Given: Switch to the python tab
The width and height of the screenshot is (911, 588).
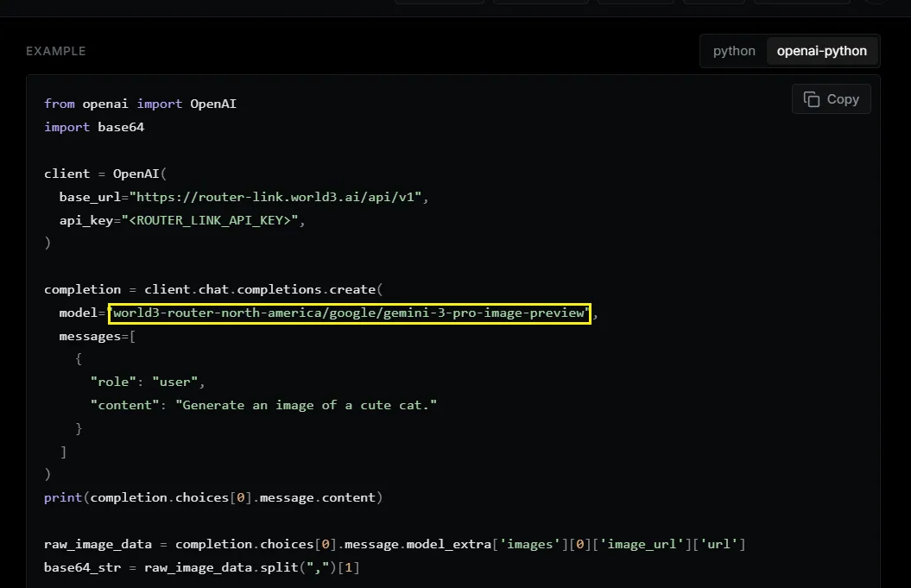Looking at the screenshot, I should pos(734,51).
